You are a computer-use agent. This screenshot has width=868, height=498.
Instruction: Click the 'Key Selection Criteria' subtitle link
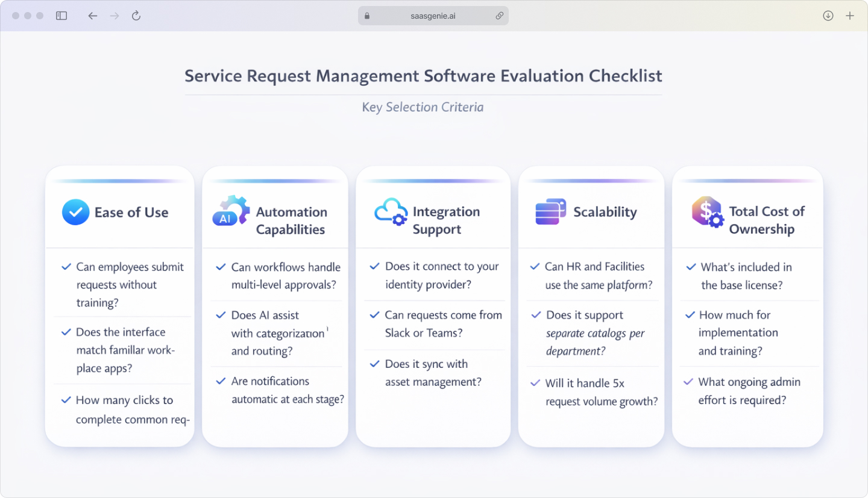pyautogui.click(x=423, y=107)
